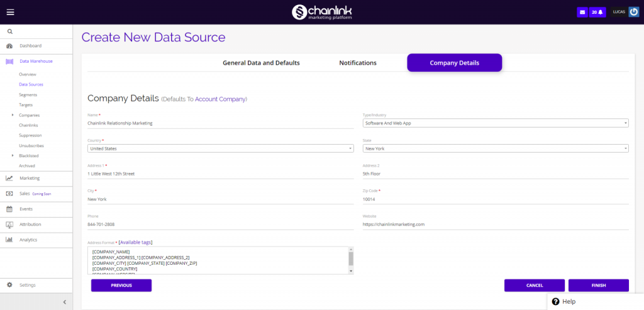Open the Targets submenu item
Image resolution: width=644 pixels, height=310 pixels.
click(26, 105)
